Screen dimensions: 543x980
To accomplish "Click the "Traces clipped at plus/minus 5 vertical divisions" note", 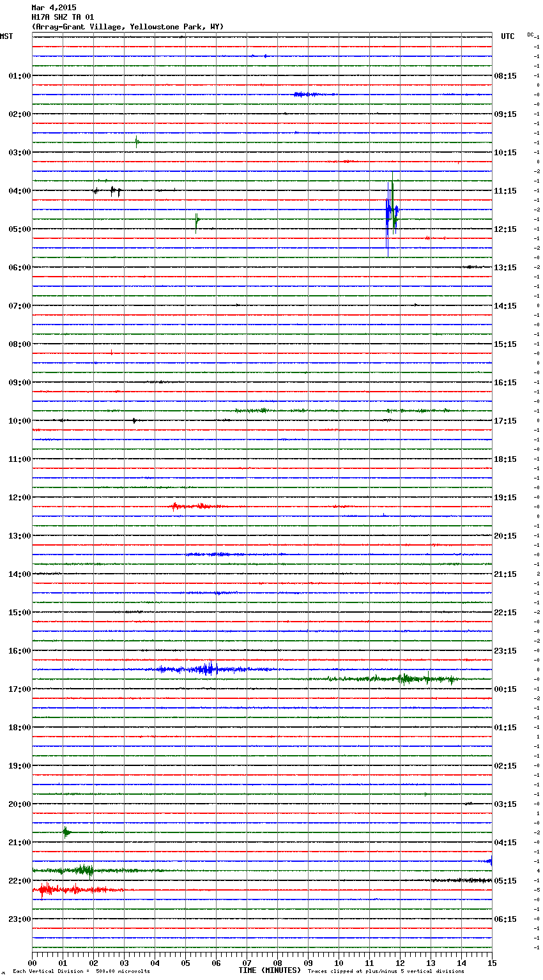I will (386, 971).
